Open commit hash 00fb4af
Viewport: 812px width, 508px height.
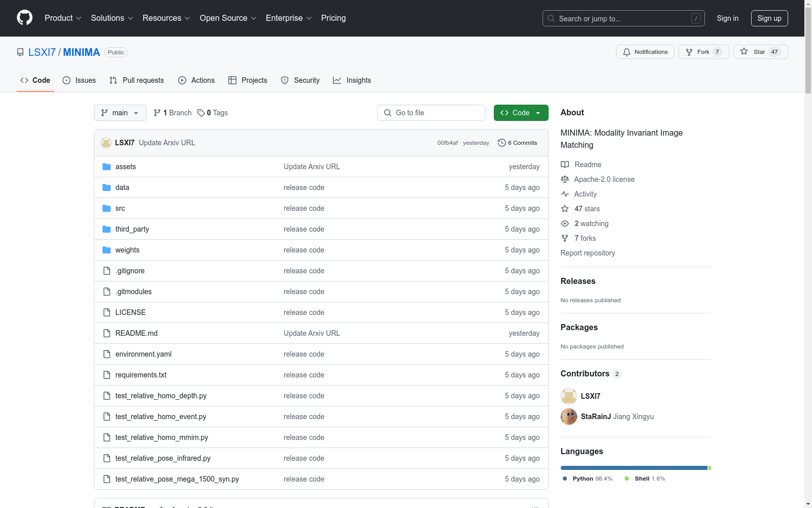[x=447, y=143]
